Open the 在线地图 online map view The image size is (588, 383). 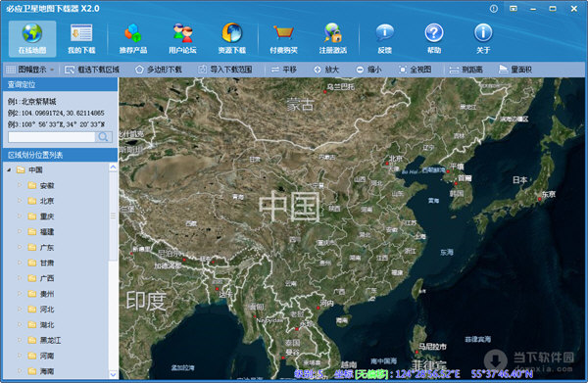pos(32,38)
